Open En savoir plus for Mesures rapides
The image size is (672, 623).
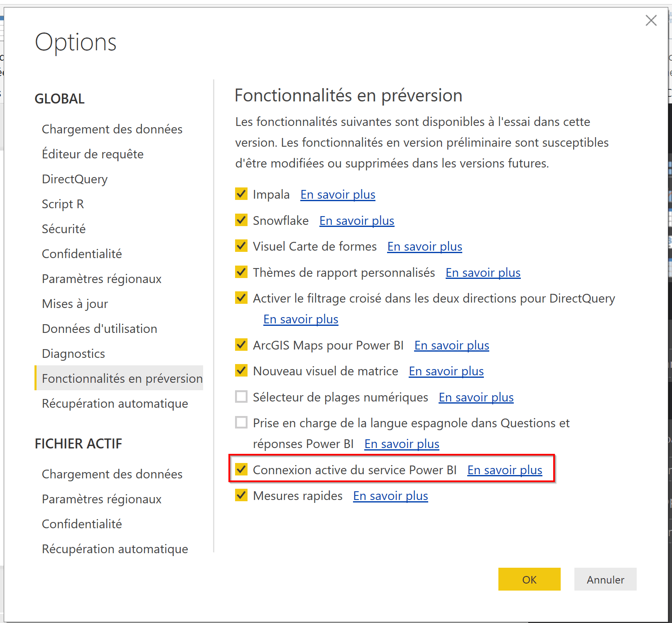point(390,496)
